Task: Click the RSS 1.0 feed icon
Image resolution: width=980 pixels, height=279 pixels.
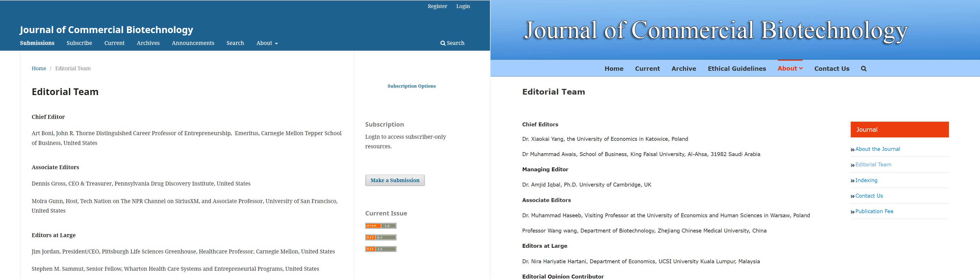Action: tap(380, 249)
